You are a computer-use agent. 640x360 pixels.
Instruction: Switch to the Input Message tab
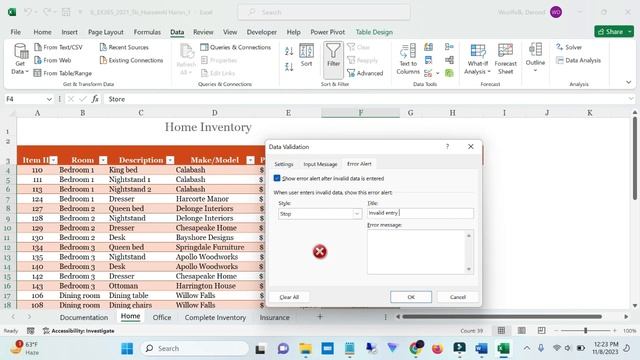[320, 164]
